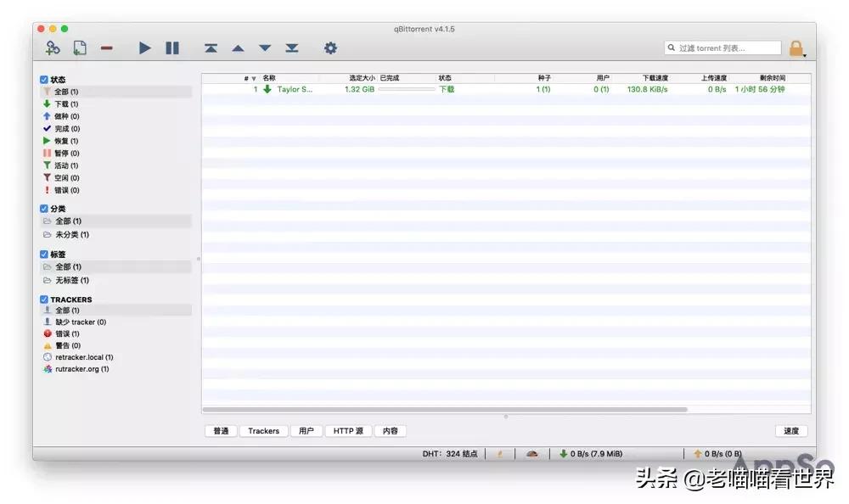Sort by the 下载速度 column header

click(x=655, y=78)
